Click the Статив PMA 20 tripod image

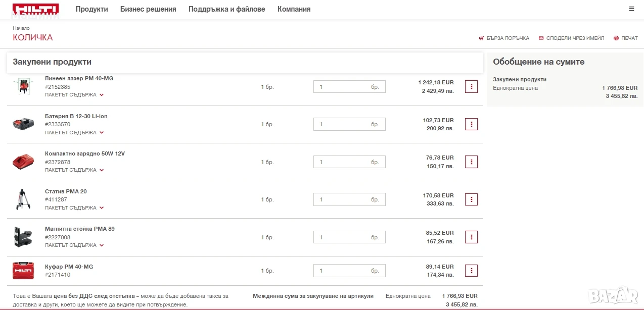pos(23,199)
